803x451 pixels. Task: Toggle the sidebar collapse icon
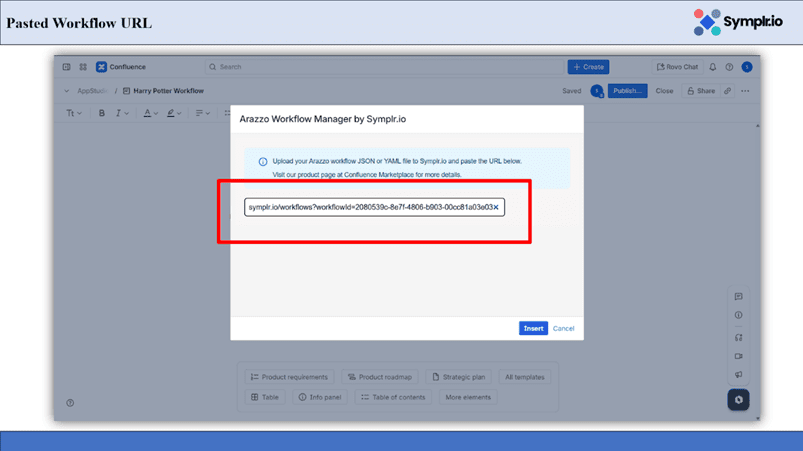(x=67, y=67)
